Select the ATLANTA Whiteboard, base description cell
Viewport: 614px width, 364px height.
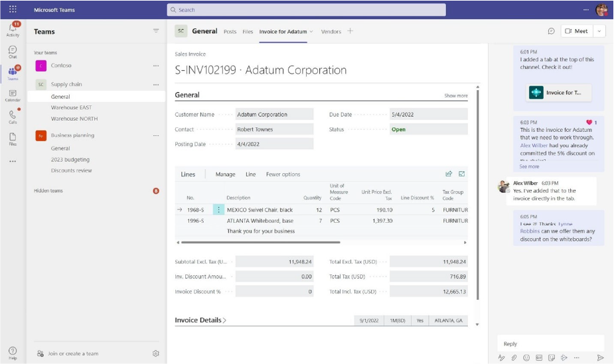[x=260, y=221]
